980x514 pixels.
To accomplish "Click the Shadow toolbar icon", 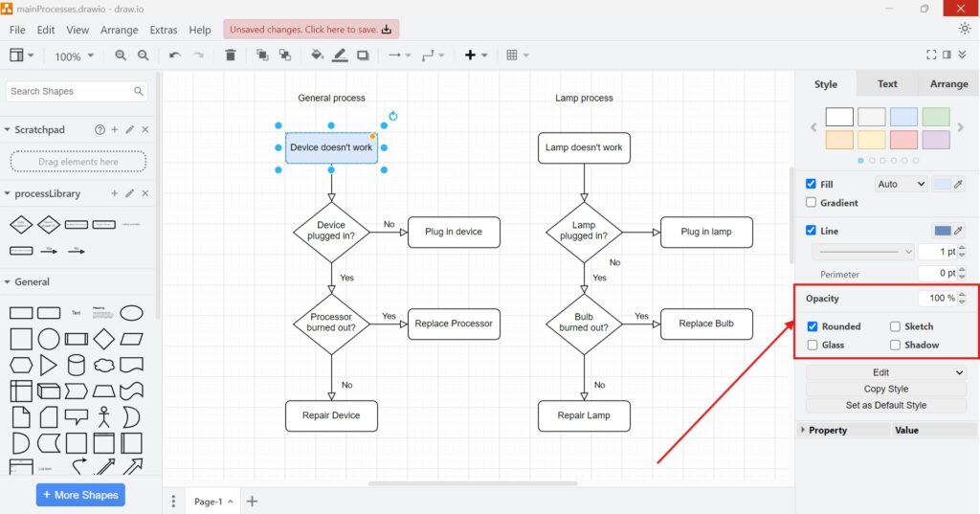I will [363, 55].
